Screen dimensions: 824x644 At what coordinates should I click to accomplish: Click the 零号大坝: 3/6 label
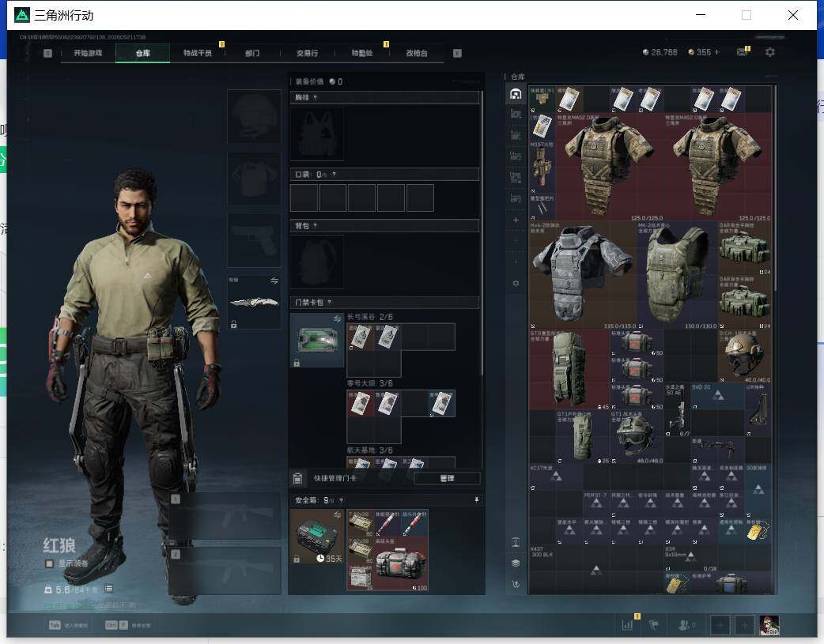coord(370,383)
